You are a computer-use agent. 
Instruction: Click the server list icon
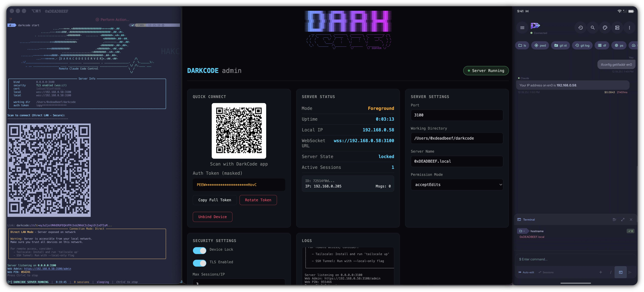(x=617, y=28)
